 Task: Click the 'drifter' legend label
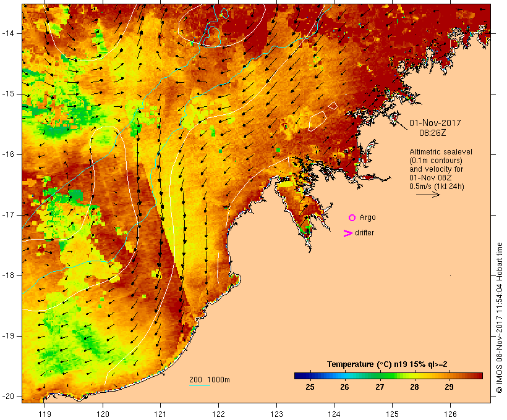click(x=364, y=233)
